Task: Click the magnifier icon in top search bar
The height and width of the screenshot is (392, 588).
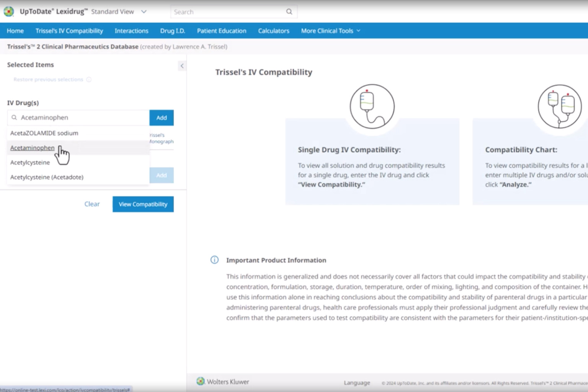Action: [289, 12]
